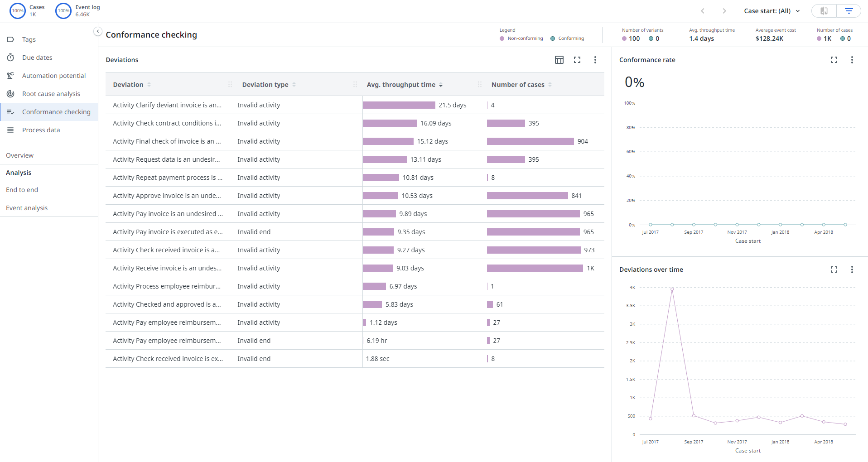Open the filter panel icon
The height and width of the screenshot is (462, 868).
pos(849,11)
